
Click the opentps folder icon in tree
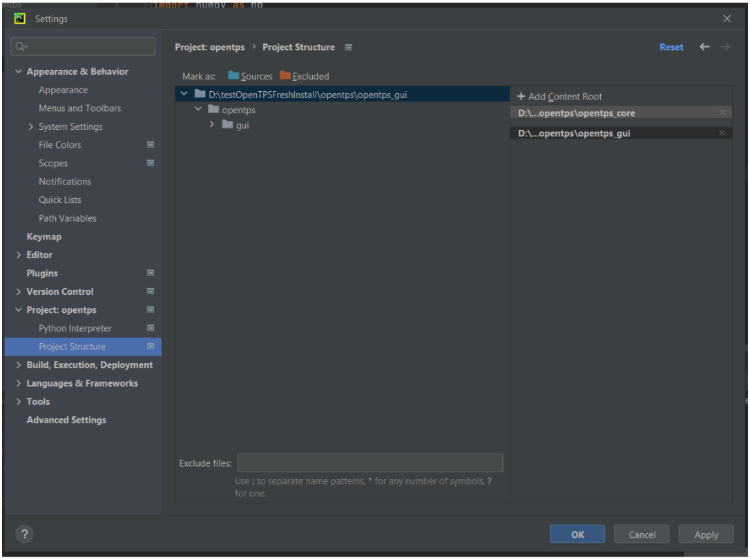213,110
